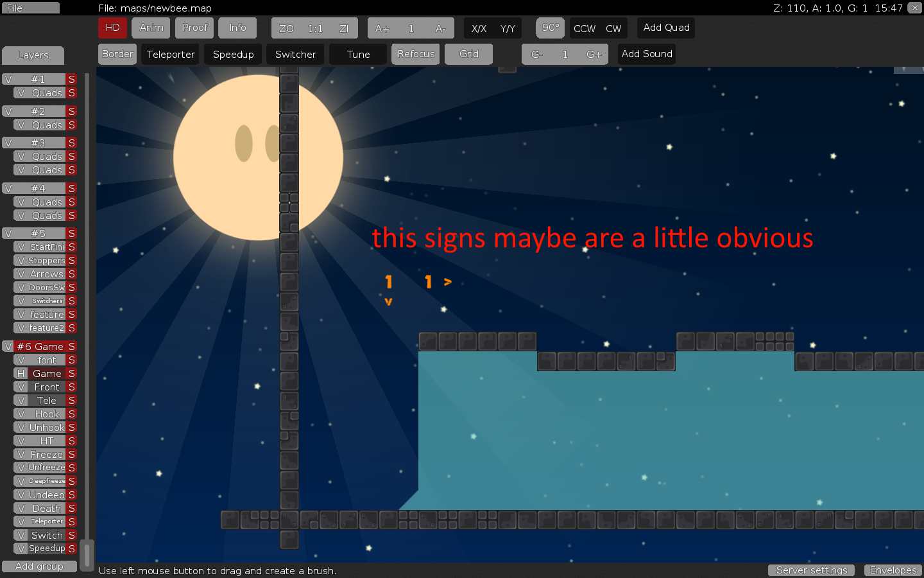The image size is (924, 578).
Task: Open the Layers panel tab
Action: pyautogui.click(x=33, y=55)
